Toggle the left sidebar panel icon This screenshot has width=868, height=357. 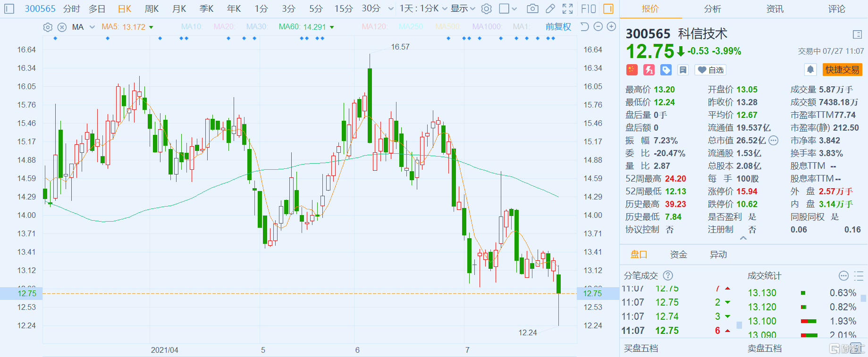[x=9, y=8]
